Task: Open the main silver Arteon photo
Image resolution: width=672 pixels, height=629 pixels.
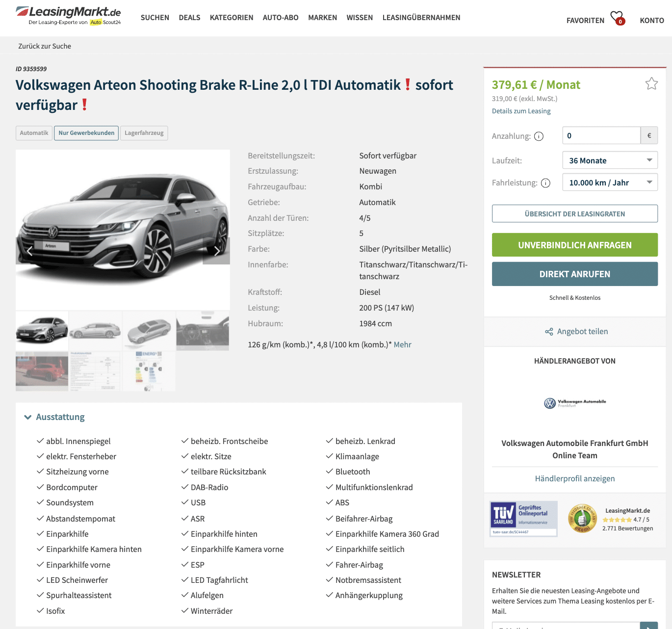Action: (123, 230)
